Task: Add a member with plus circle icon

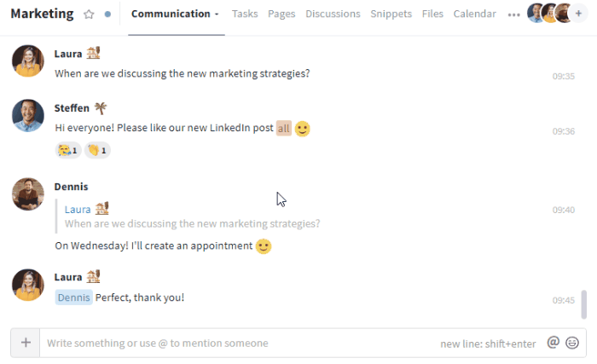Action: [579, 14]
